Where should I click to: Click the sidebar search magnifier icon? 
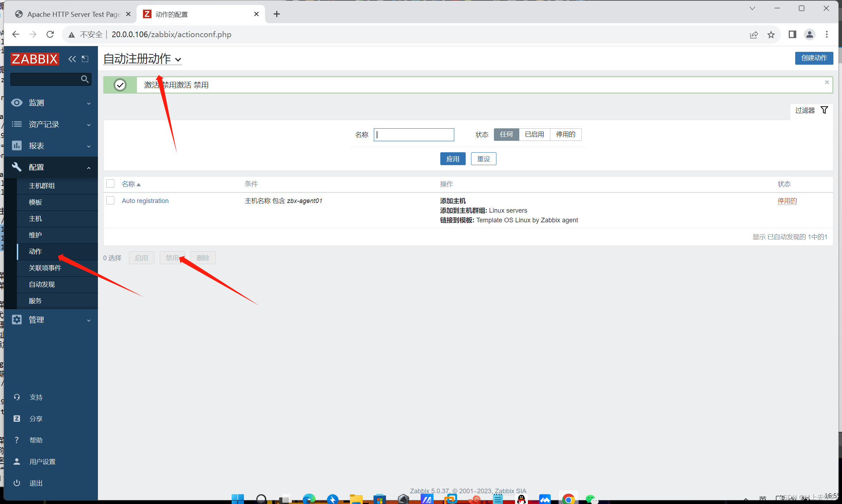pos(85,79)
